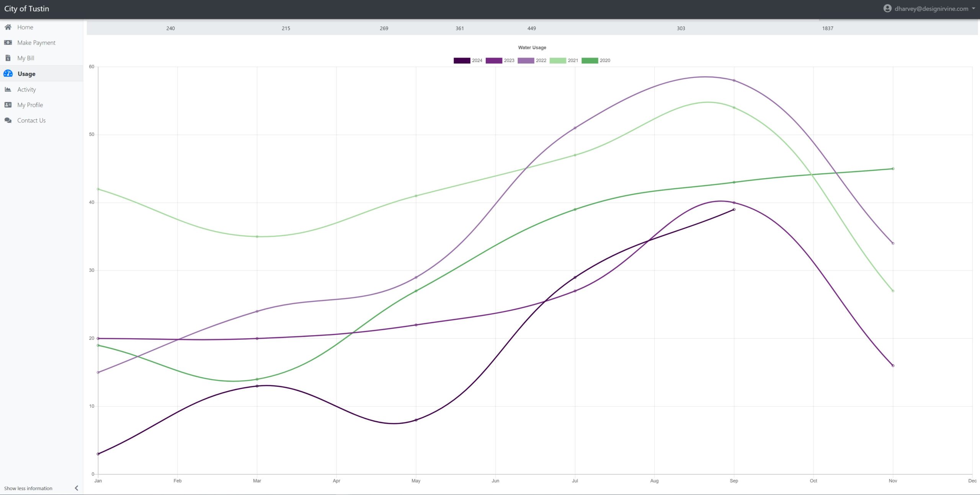980x495 pixels.
Task: Click the Activity chart icon
Action: click(8, 90)
